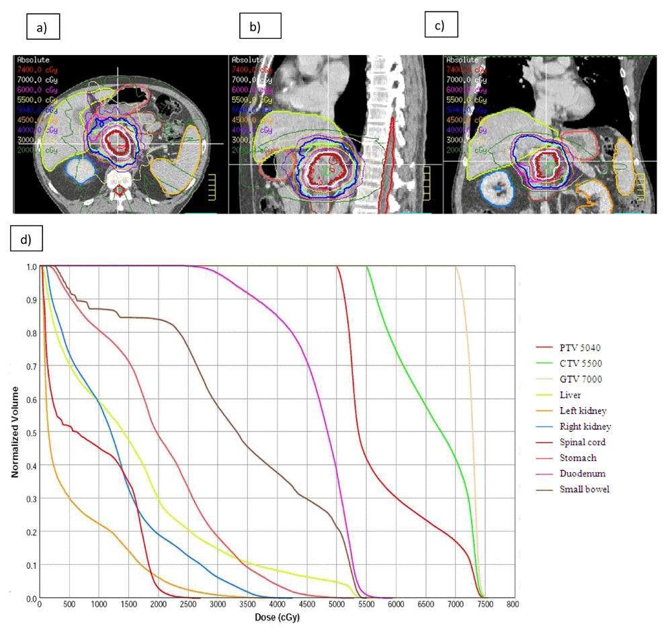Viewport: 672px width, 632px height.
Task: Click x-axis tick value 500
Action: pyautogui.click(x=69, y=604)
